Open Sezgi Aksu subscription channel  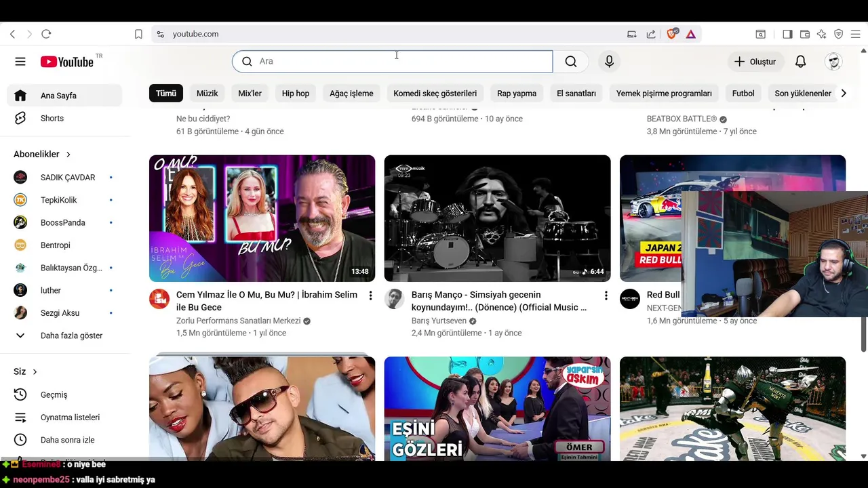tap(64, 313)
